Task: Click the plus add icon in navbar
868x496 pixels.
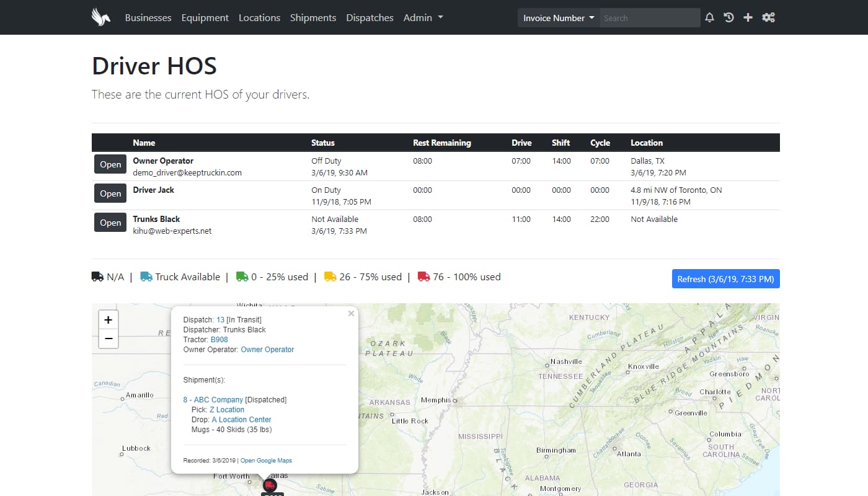Action: (x=748, y=18)
